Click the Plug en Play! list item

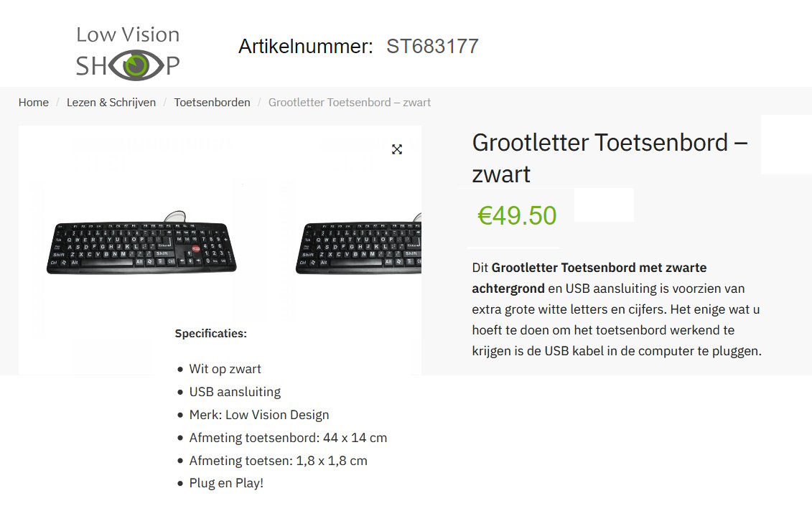coord(226,483)
